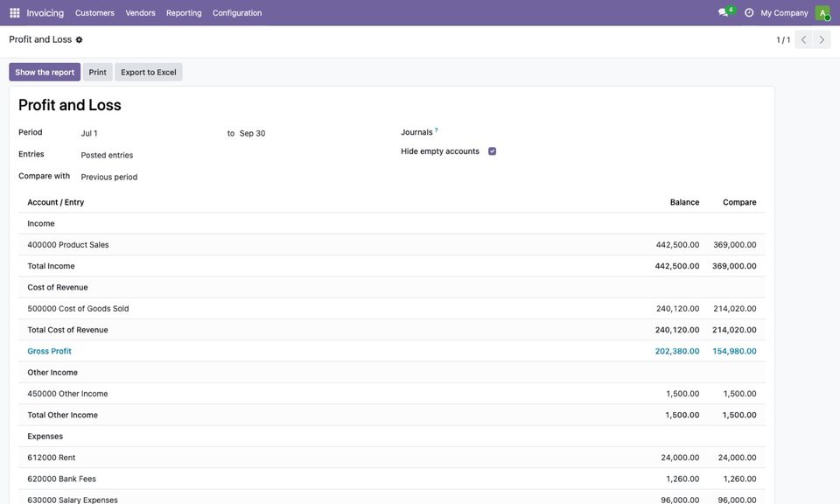Screen dimensions: 840x504
Task: Click the 450000 Other Income row
Action: 392,394
